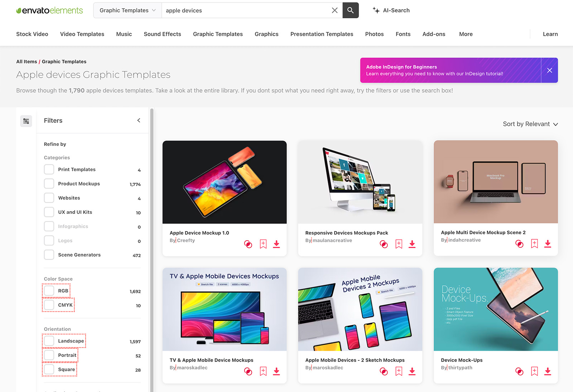Viewport: 573px width, 392px height.
Task: Check the Scene Generators category
Action: click(49, 255)
